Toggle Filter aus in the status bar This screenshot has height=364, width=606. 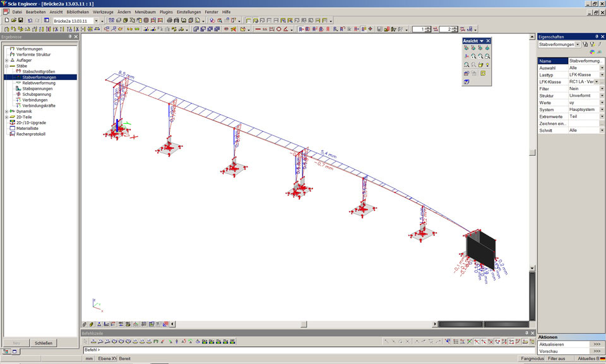coord(557,358)
